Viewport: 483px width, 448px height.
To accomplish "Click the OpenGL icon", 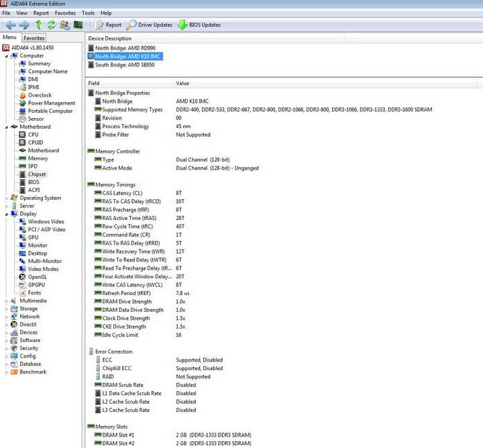I will 23,277.
